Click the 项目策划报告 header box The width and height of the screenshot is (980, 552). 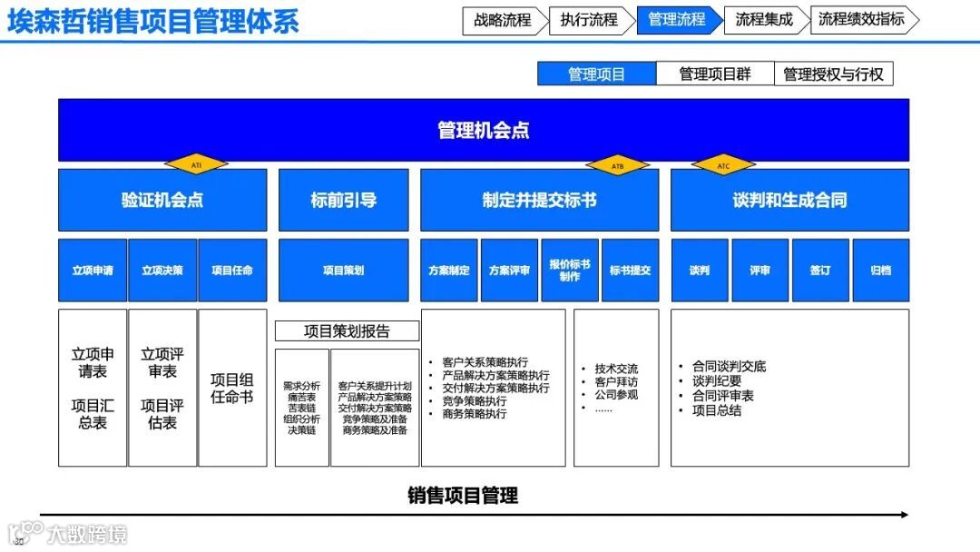pyautogui.click(x=347, y=330)
